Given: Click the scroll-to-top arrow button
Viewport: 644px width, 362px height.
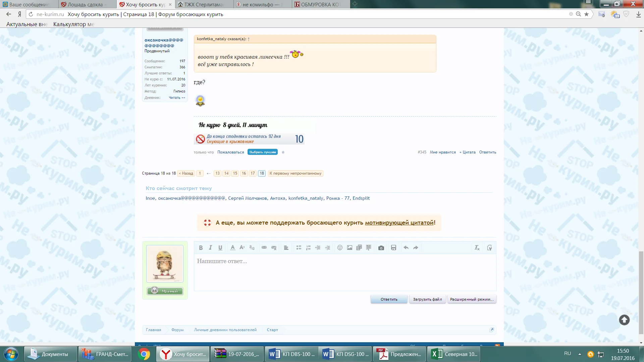Looking at the screenshot, I should pos(624,320).
